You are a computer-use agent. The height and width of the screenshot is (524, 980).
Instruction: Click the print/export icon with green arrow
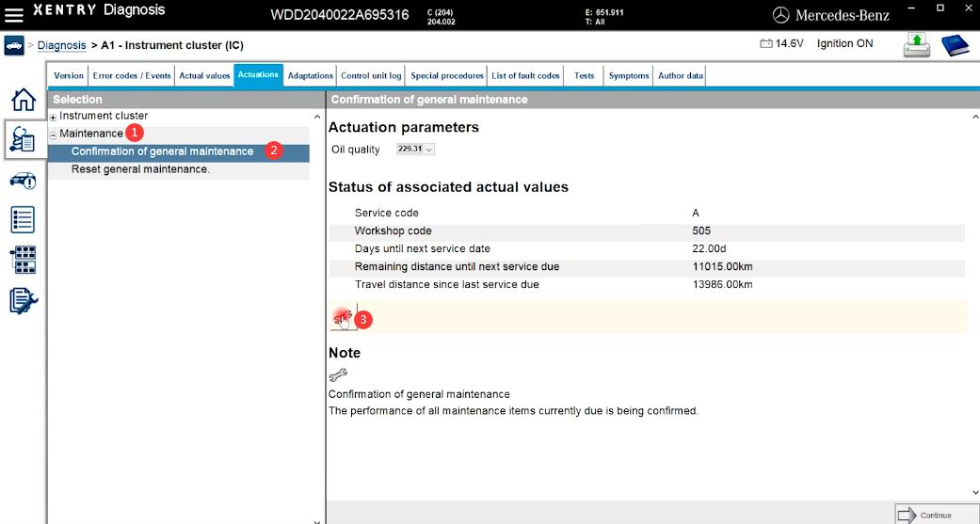[x=916, y=45]
